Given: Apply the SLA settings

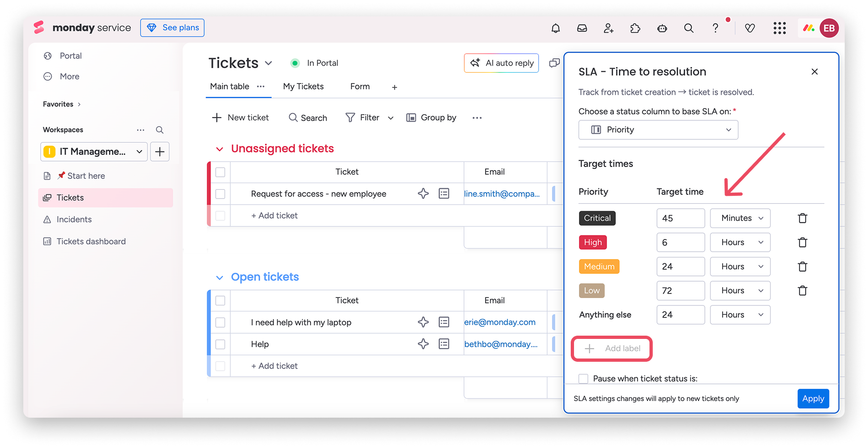Looking at the screenshot, I should point(813,399).
